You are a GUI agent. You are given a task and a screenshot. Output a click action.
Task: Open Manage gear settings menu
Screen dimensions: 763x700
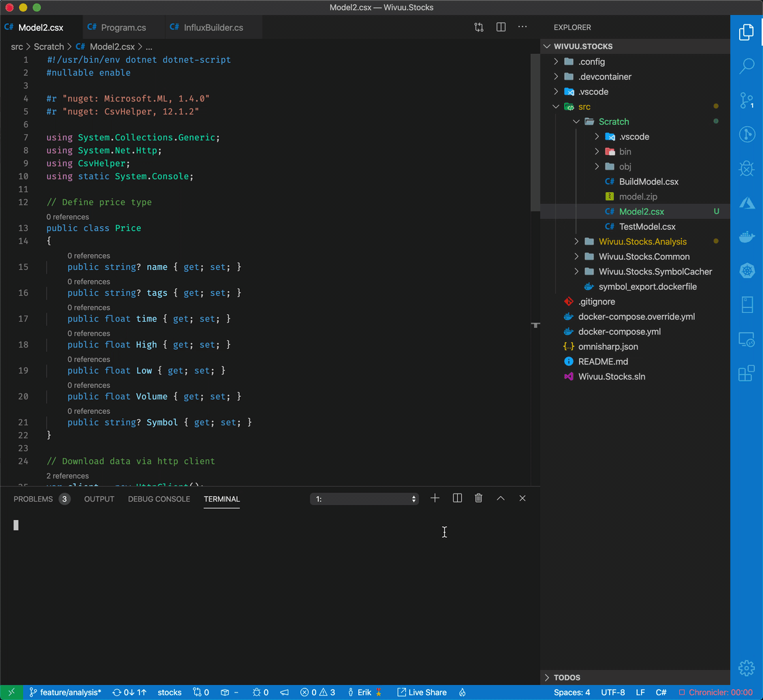[747, 668]
